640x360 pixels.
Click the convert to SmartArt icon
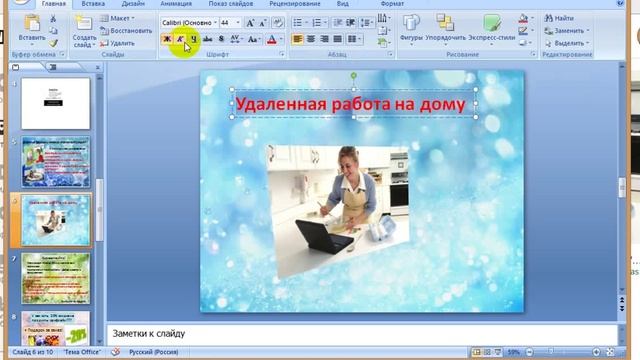383,42
